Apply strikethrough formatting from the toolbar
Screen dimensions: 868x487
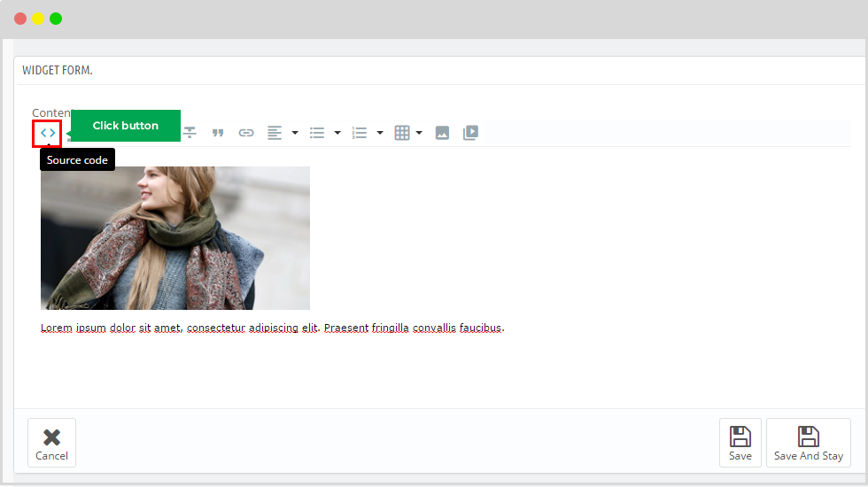tap(190, 133)
